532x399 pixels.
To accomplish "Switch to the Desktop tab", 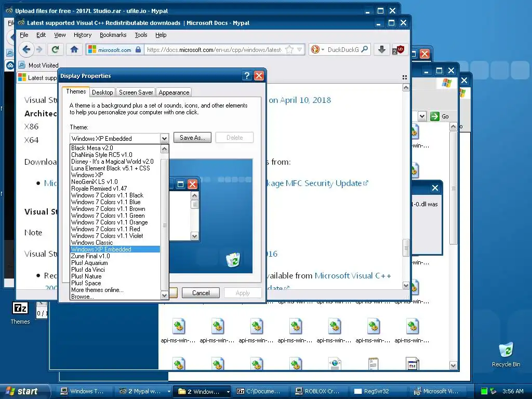I will coord(102,92).
